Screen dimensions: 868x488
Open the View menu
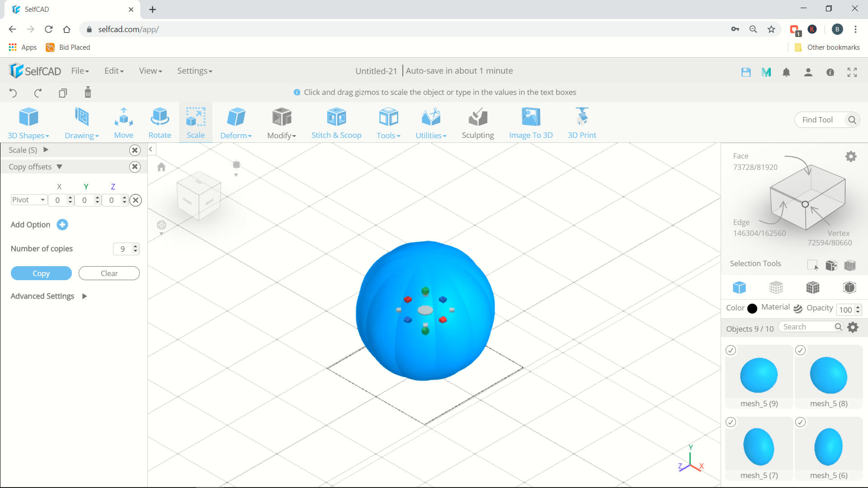tap(151, 71)
